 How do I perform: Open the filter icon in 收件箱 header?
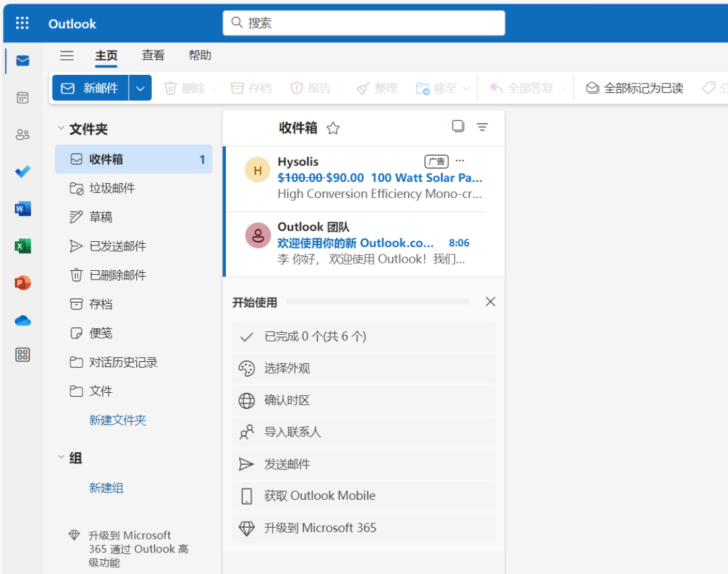(483, 127)
